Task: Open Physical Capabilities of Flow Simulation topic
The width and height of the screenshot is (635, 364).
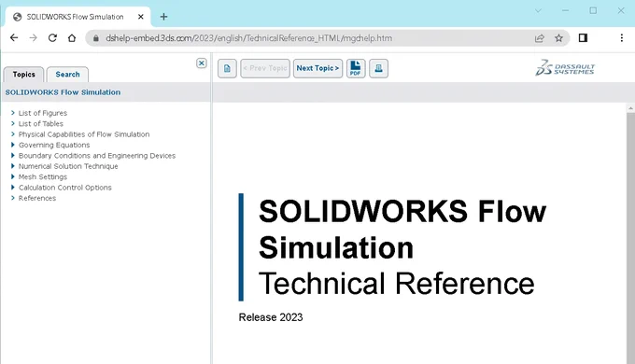Action: [x=84, y=134]
